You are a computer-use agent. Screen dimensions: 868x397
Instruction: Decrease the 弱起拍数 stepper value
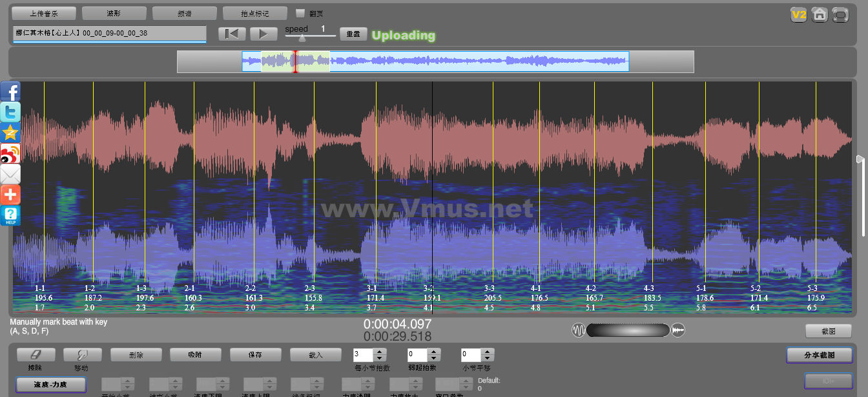tap(433, 358)
